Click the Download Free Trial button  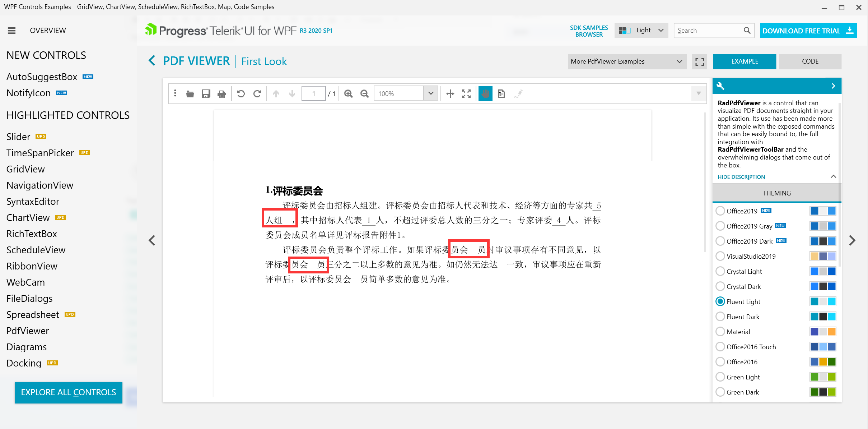click(x=808, y=31)
